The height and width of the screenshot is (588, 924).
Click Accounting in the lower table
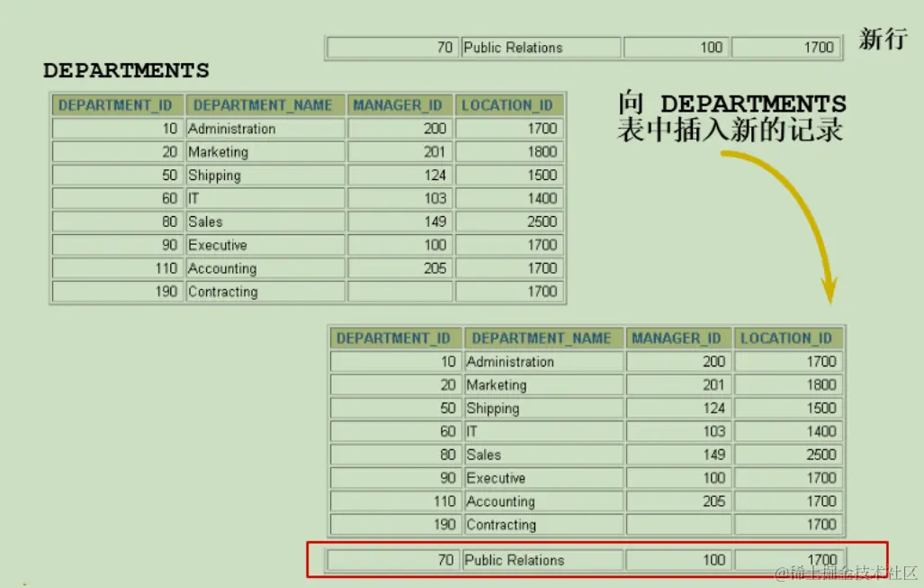point(501,502)
